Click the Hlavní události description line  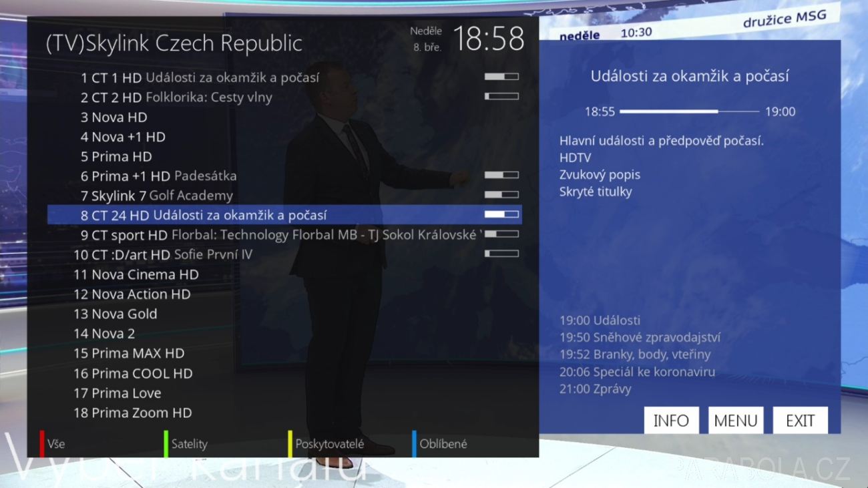tap(662, 141)
